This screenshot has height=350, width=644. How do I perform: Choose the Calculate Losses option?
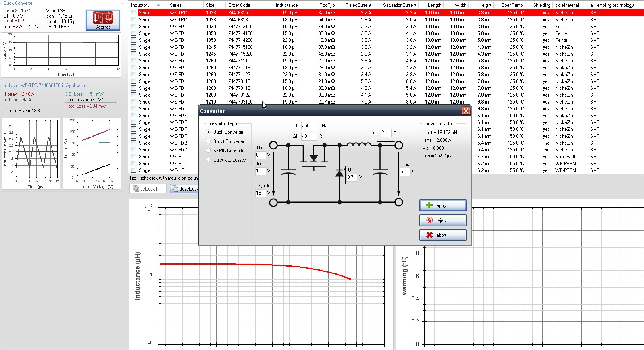209,160
